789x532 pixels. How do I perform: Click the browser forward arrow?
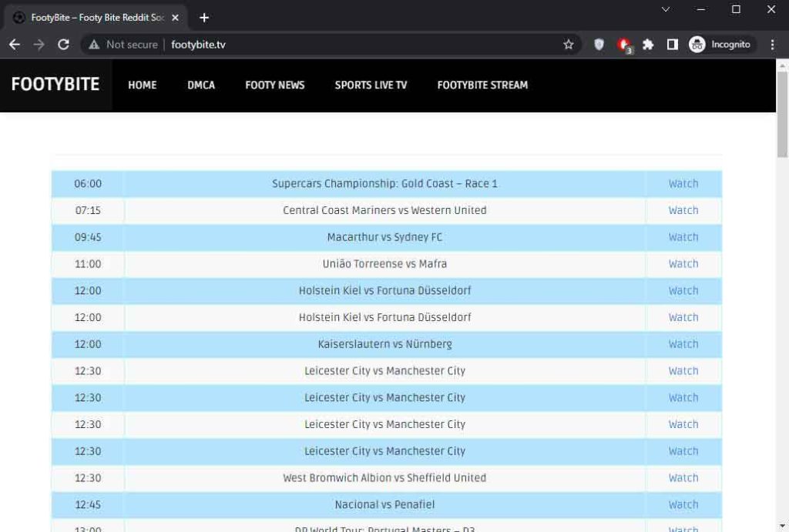coord(39,45)
